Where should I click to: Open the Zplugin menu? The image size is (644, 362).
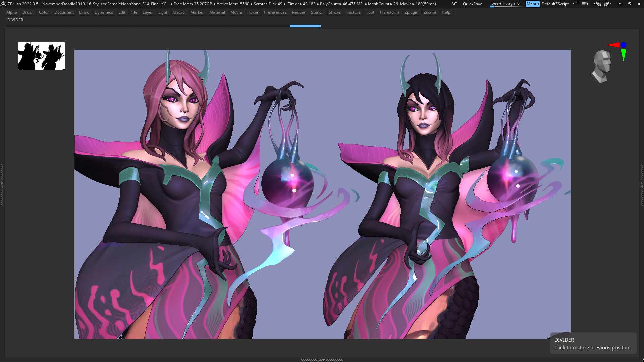point(411,12)
